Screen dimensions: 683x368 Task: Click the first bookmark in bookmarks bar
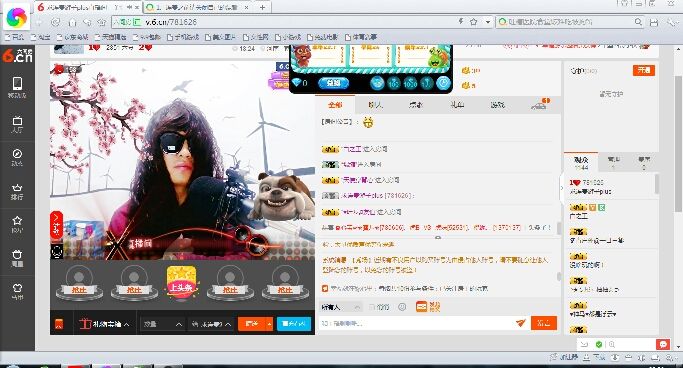(x=15, y=37)
